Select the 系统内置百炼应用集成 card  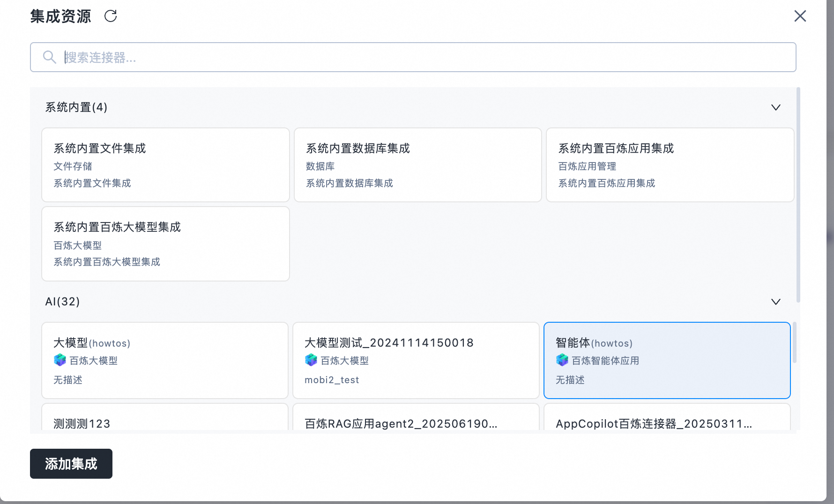(x=670, y=165)
